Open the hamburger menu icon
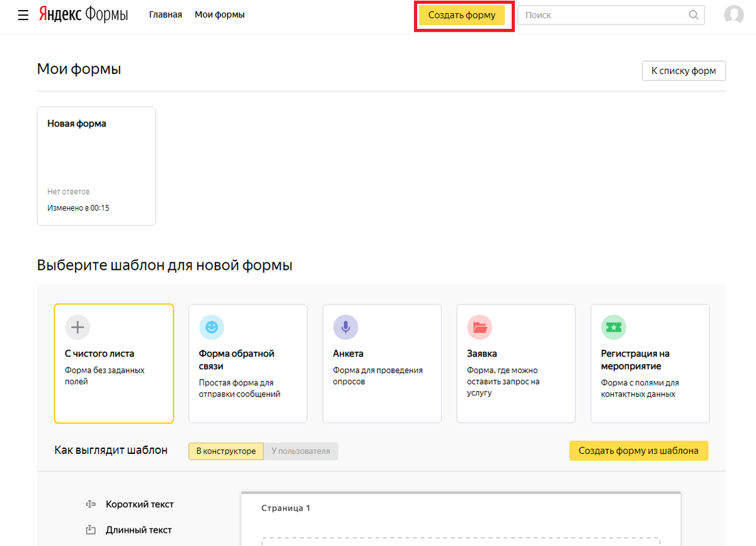This screenshot has width=756, height=546. point(23,15)
